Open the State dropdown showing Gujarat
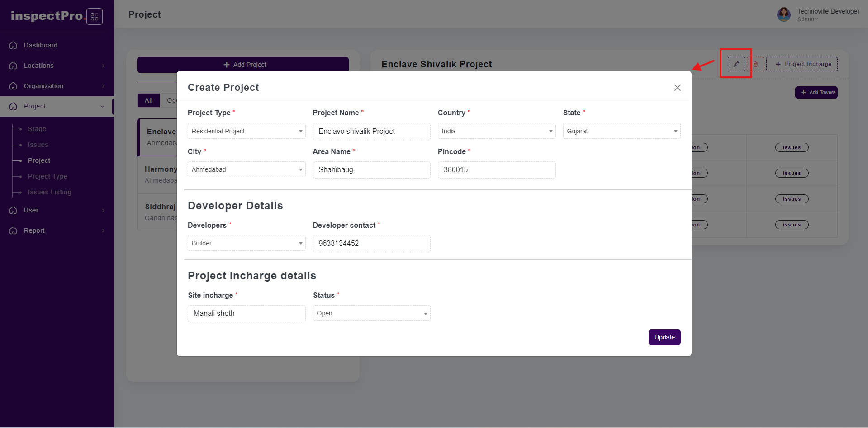868x428 pixels. 621,131
